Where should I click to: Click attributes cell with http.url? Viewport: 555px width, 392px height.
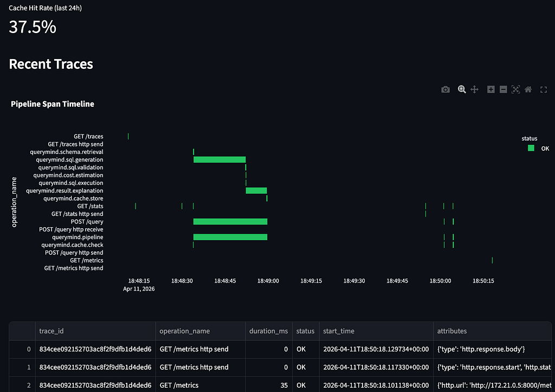pyautogui.click(x=492, y=385)
